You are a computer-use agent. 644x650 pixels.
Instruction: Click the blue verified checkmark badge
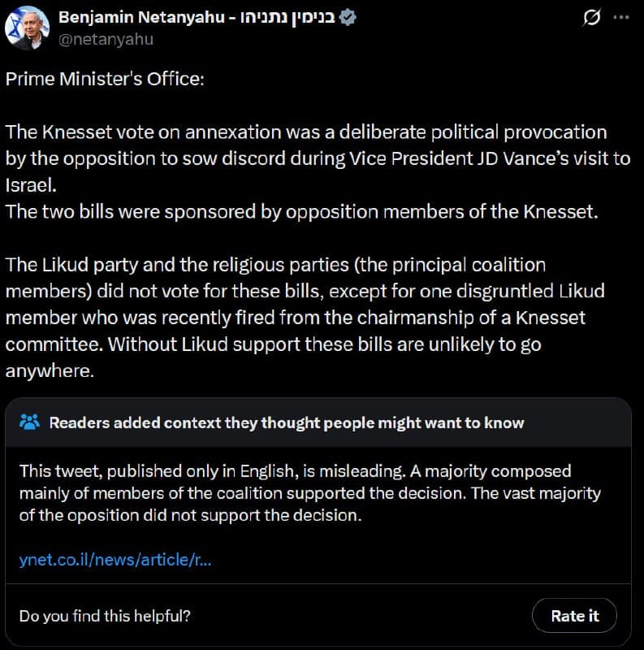(x=349, y=15)
